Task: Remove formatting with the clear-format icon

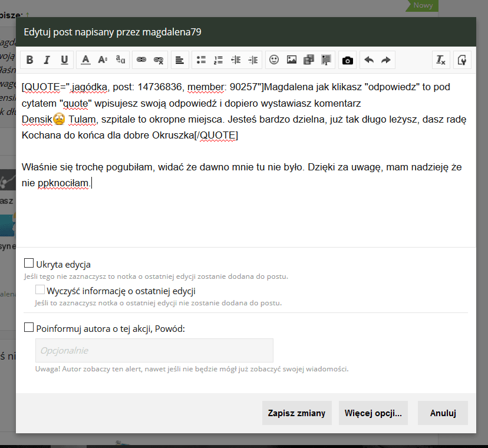Action: [x=440, y=60]
